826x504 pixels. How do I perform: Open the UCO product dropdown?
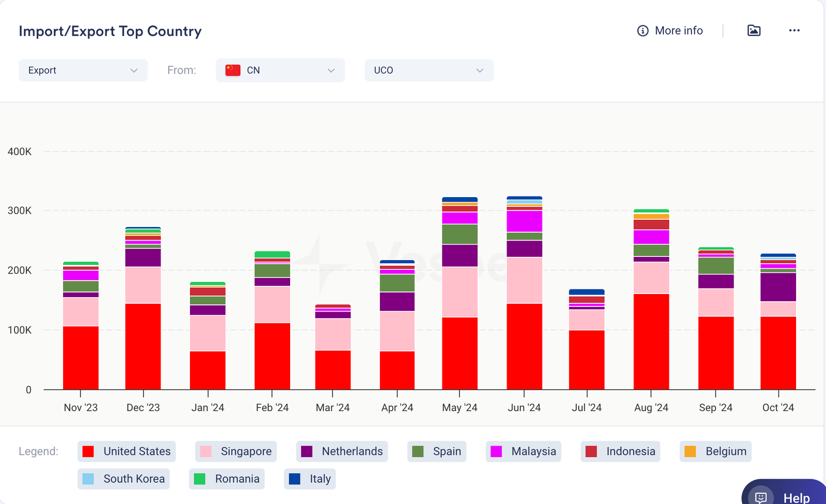click(428, 70)
